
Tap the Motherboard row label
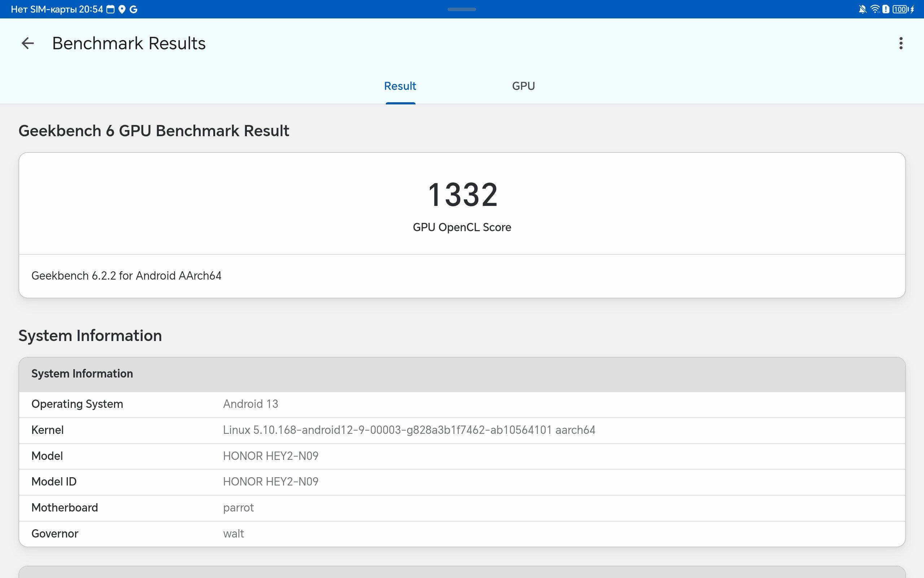tap(65, 508)
